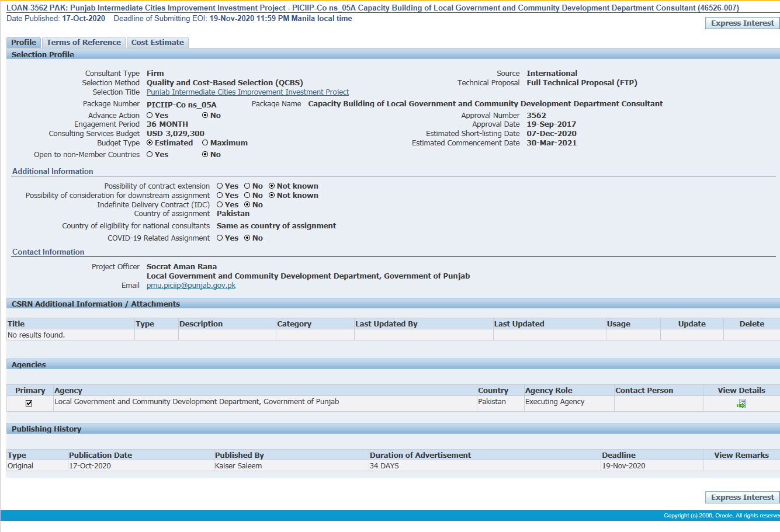Click the Quality and Cost-Based Selection value
Image resolution: width=780 pixels, height=532 pixels.
pyautogui.click(x=225, y=83)
